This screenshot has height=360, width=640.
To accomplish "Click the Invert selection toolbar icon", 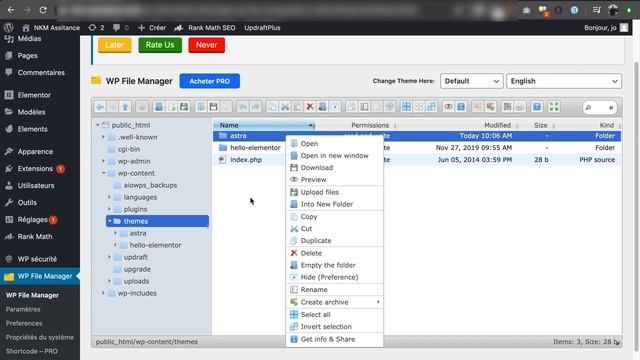I will [431, 107].
